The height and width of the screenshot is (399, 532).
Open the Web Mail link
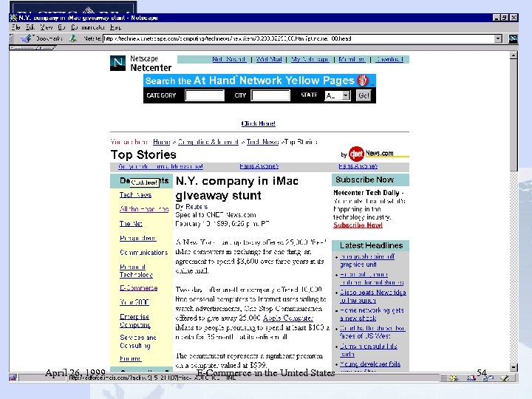pyautogui.click(x=269, y=59)
